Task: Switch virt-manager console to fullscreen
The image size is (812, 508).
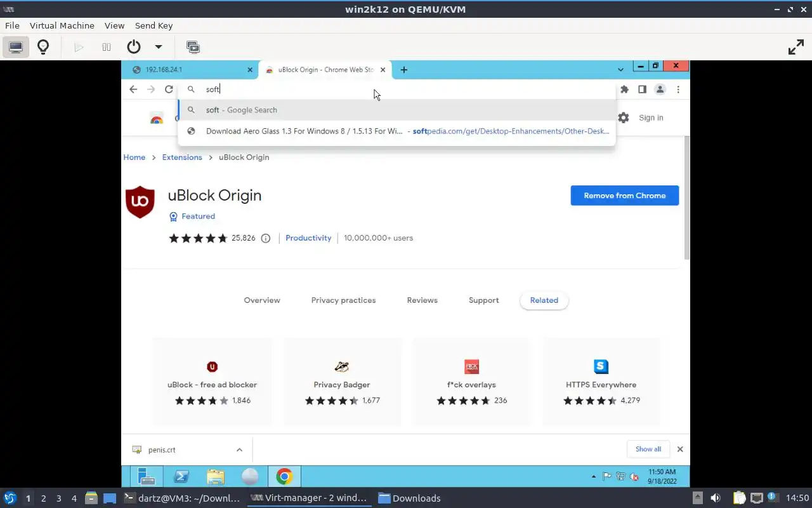Action: click(x=796, y=47)
